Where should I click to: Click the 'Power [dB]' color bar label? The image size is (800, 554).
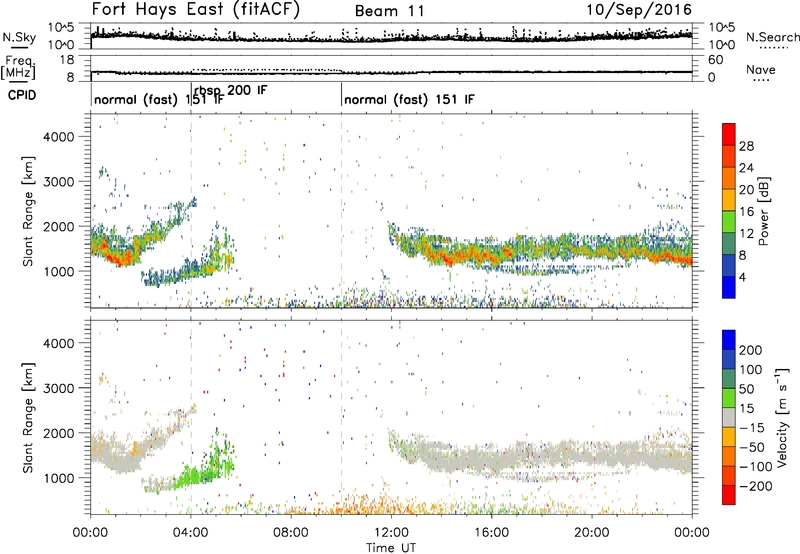pos(763,211)
